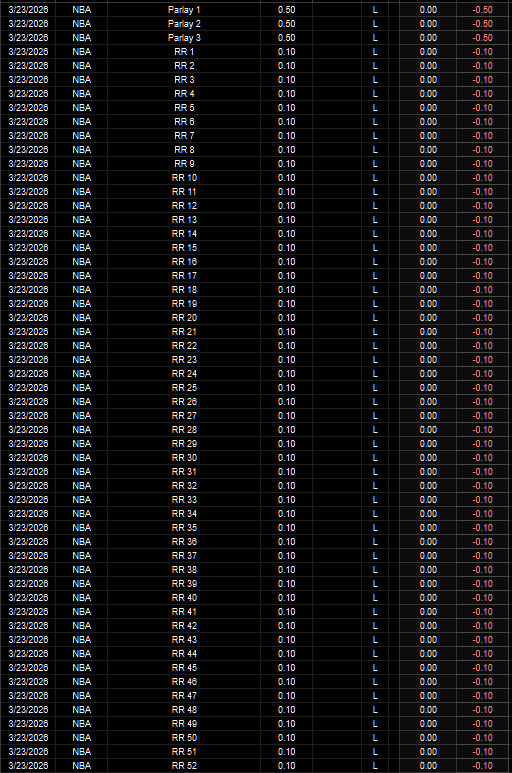Select the Parlay 2 cell

pyautogui.click(x=184, y=24)
